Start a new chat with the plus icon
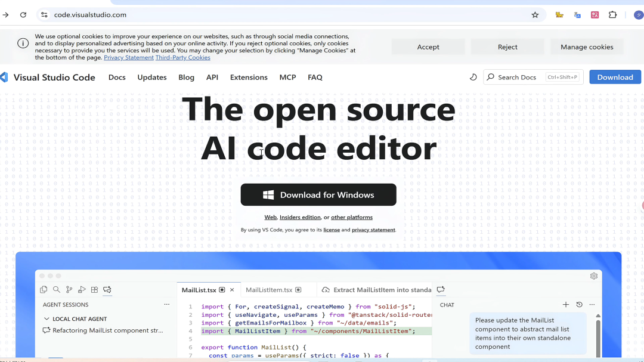 [x=565, y=305]
